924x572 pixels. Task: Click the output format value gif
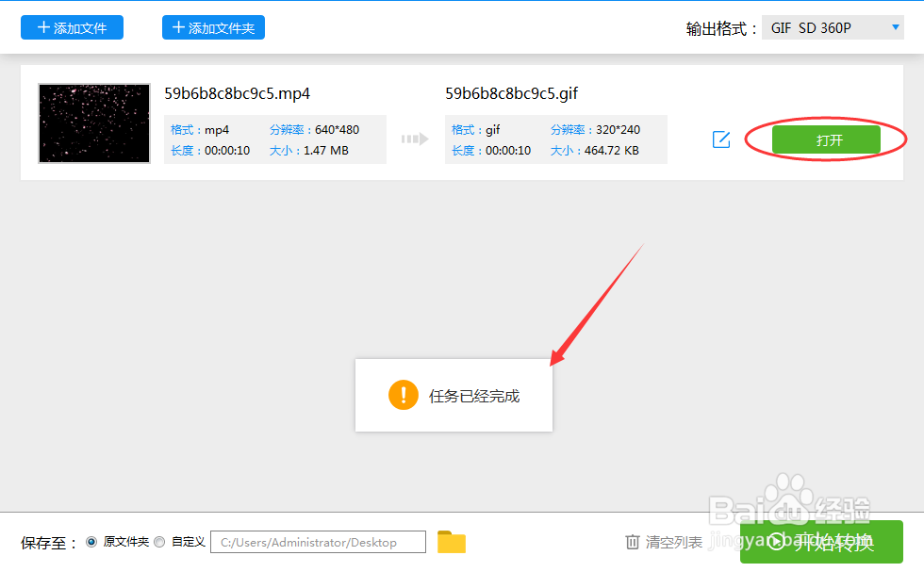click(492, 130)
